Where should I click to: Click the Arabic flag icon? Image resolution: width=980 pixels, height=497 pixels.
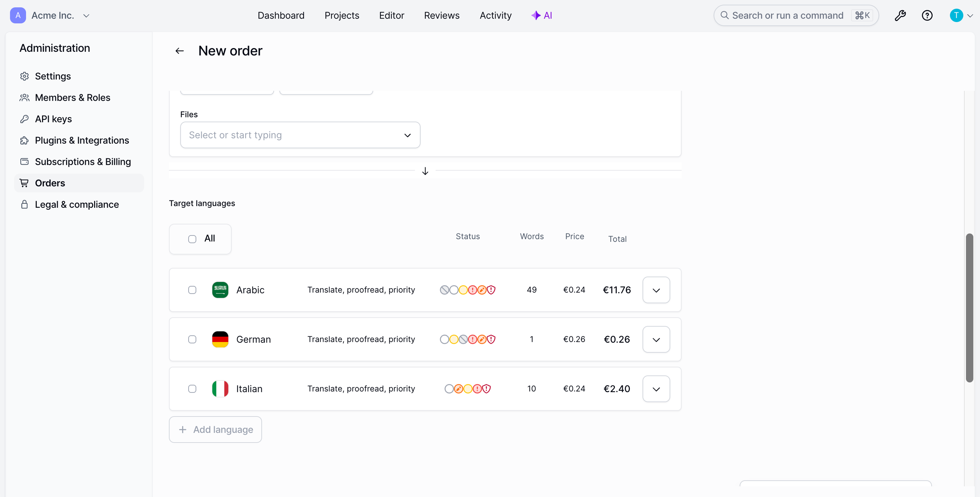click(x=220, y=290)
